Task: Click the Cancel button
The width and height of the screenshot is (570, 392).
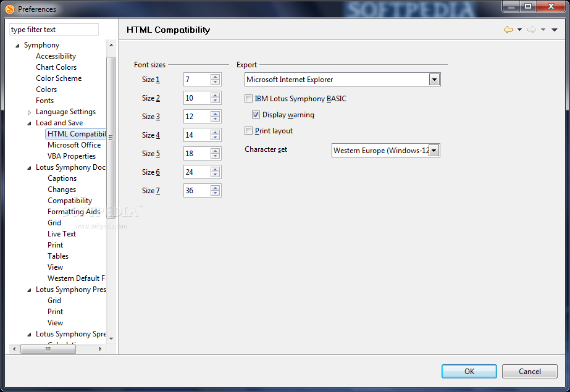Action: (530, 371)
